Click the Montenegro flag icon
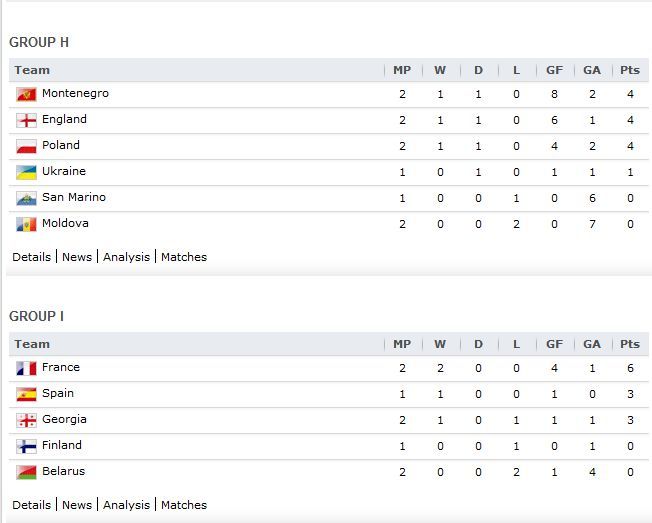The image size is (652, 523). coord(26,94)
